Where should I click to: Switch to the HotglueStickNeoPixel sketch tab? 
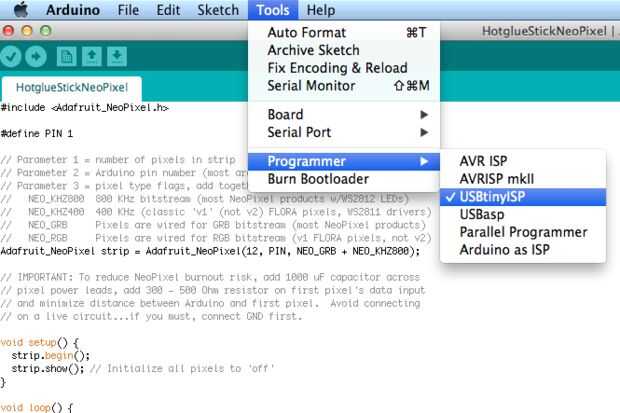pyautogui.click(x=72, y=88)
